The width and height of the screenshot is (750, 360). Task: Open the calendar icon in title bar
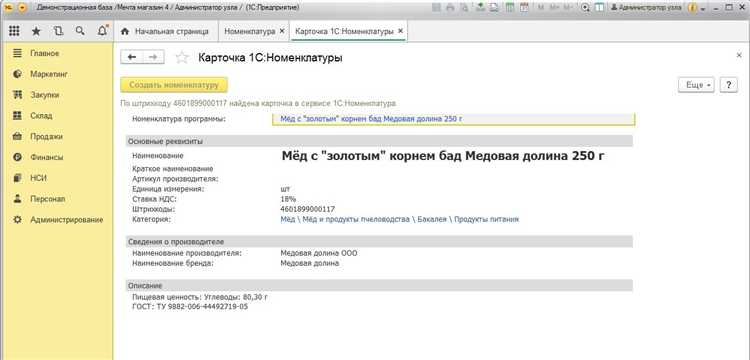(524, 8)
